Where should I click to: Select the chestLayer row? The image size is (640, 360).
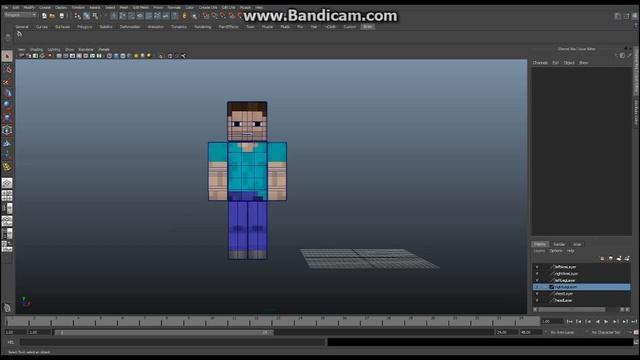click(x=582, y=293)
